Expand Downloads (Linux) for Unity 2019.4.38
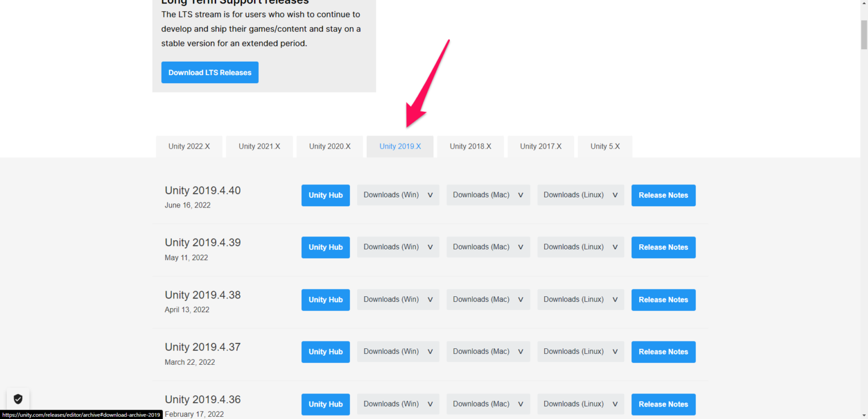 tap(580, 300)
